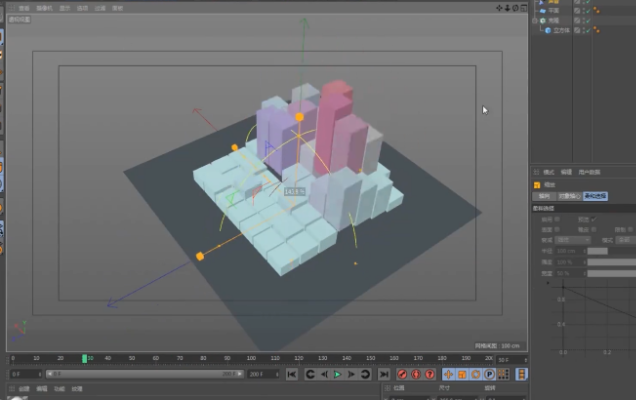The image size is (636, 400).
Task: Open the first tab in attributes panel
Action: tap(545, 196)
